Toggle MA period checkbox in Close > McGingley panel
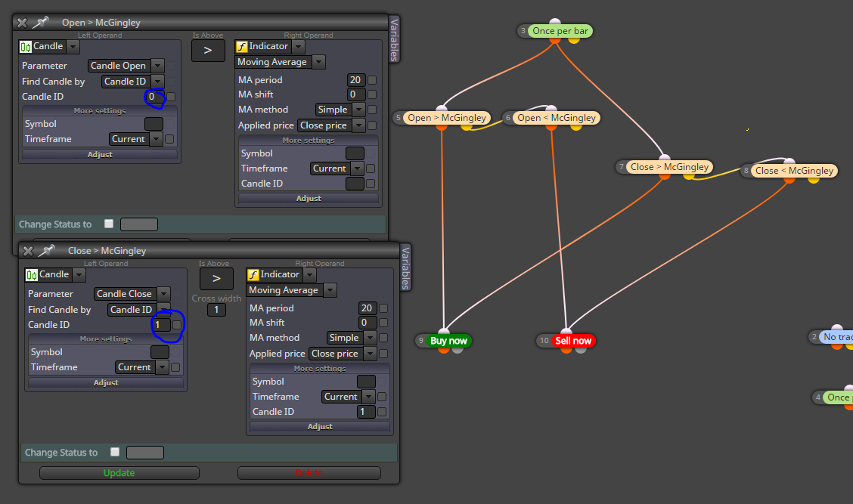The height and width of the screenshot is (504, 853). [x=383, y=308]
